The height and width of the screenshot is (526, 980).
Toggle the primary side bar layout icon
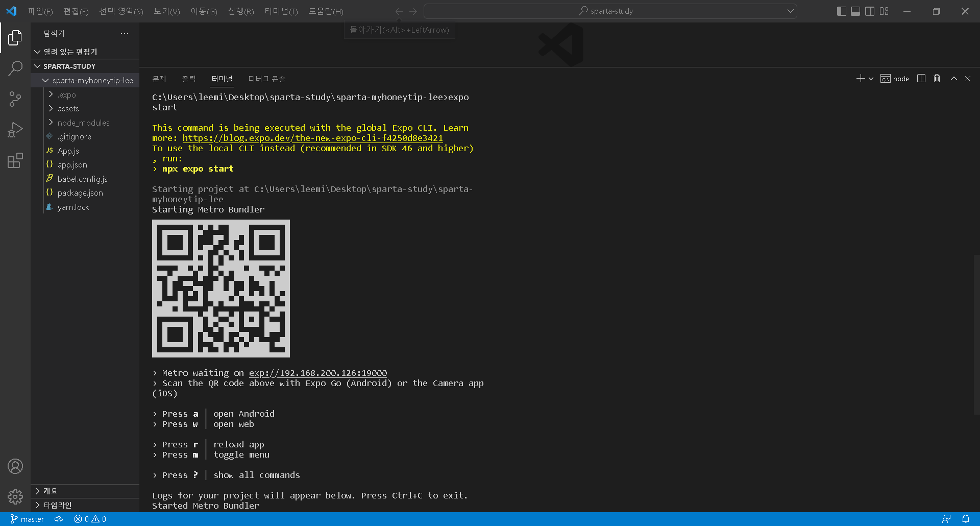click(x=842, y=11)
